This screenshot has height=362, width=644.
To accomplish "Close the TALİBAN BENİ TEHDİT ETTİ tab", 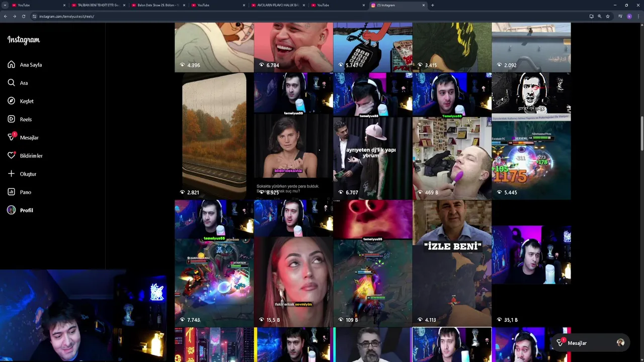I will (x=124, y=5).
